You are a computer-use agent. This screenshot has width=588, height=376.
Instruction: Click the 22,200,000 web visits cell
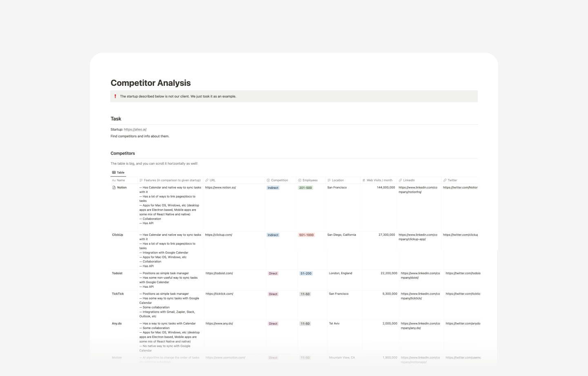pos(389,273)
